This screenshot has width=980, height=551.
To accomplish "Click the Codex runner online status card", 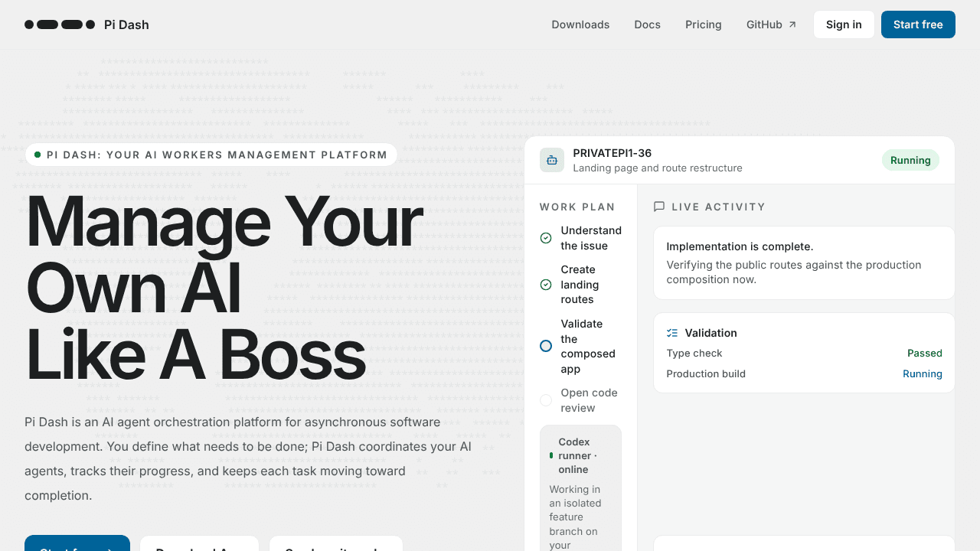I will (x=580, y=488).
